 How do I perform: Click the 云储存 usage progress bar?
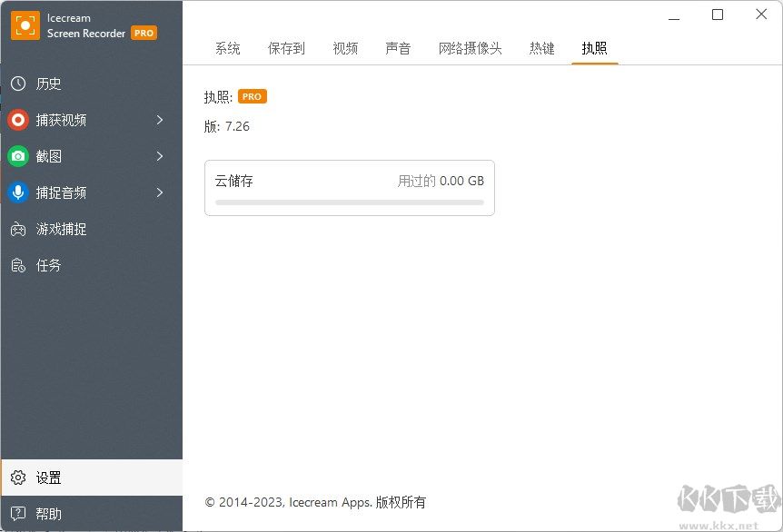point(350,202)
